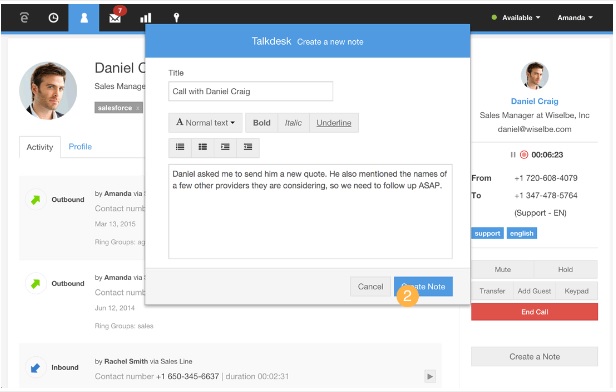This screenshot has width=616, height=392.
Task: Remove the salesforce tag
Action: pyautogui.click(x=138, y=108)
